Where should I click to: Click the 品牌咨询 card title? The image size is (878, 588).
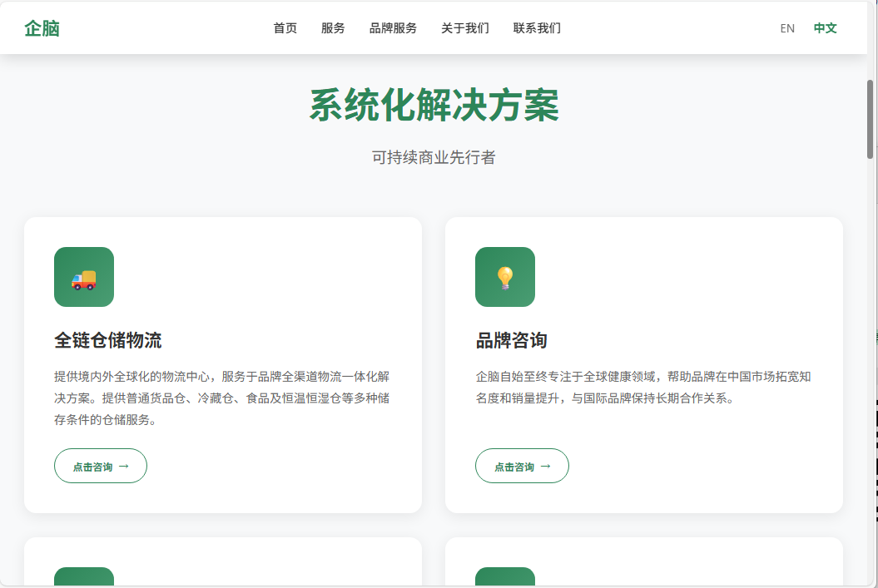[x=511, y=340]
